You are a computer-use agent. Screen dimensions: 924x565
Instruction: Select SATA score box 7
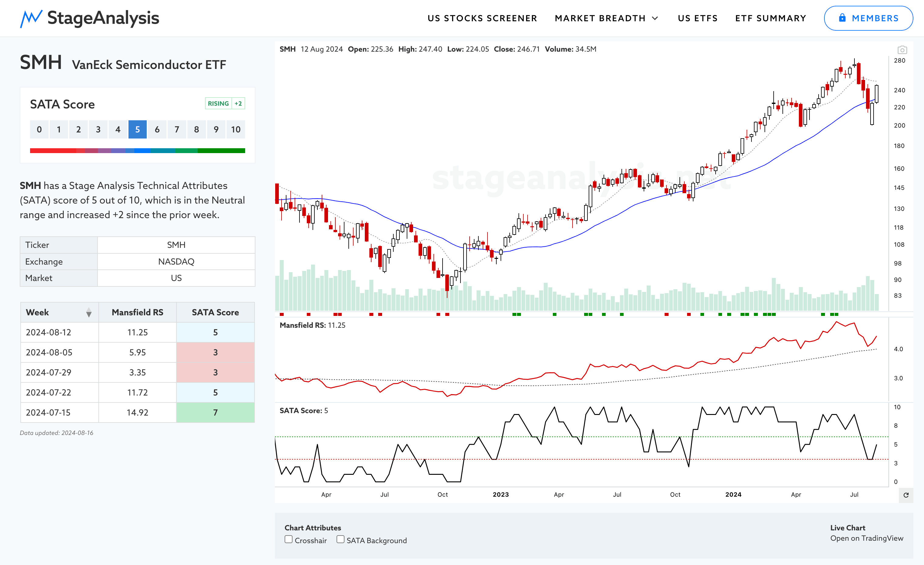tap(177, 129)
